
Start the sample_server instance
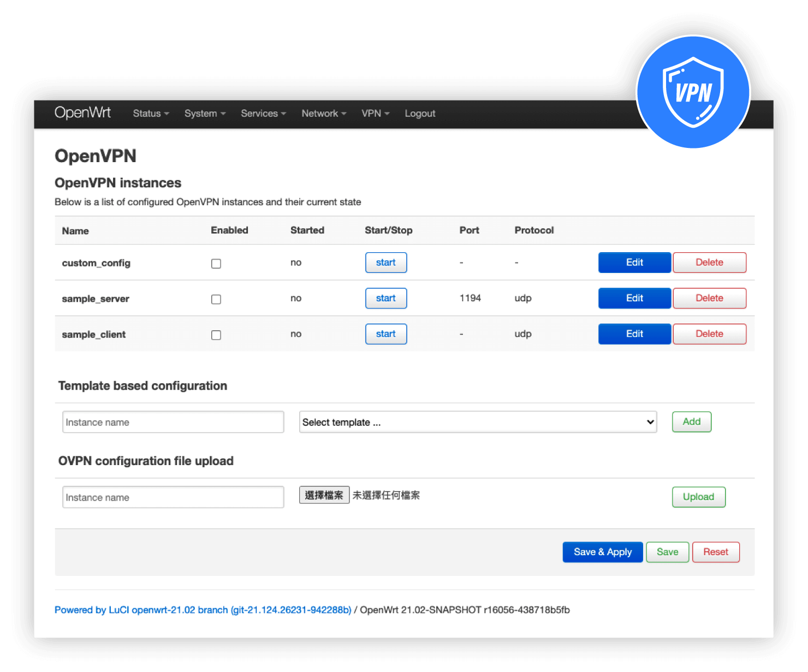386,298
